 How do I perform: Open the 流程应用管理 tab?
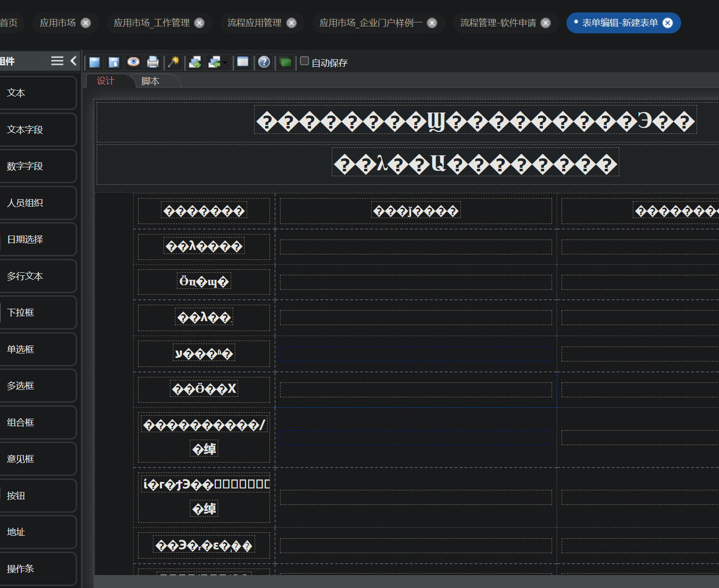click(254, 23)
